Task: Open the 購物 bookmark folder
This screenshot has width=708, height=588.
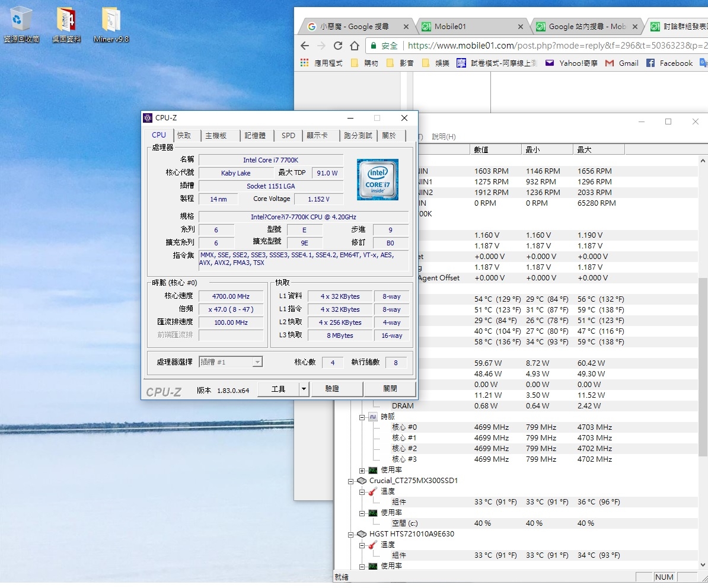Action: [x=365, y=63]
